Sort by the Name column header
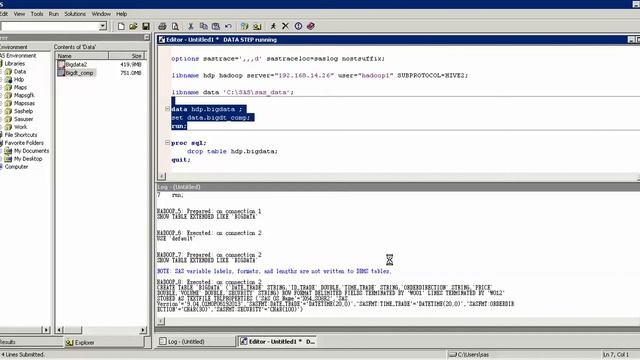640x360 pixels. point(82,56)
